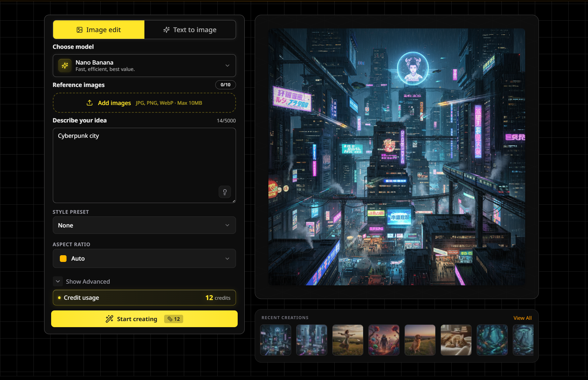The width and height of the screenshot is (588, 380).
Task: Select the Image edit tab
Action: (x=98, y=29)
